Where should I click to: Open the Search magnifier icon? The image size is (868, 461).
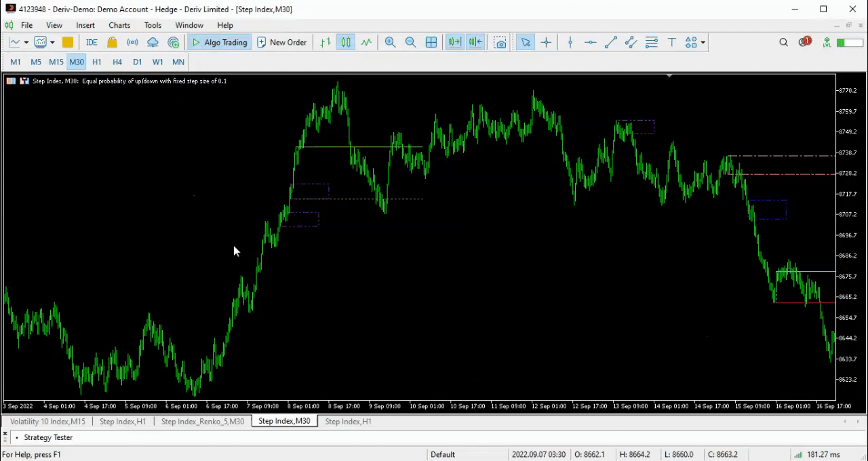tap(783, 42)
